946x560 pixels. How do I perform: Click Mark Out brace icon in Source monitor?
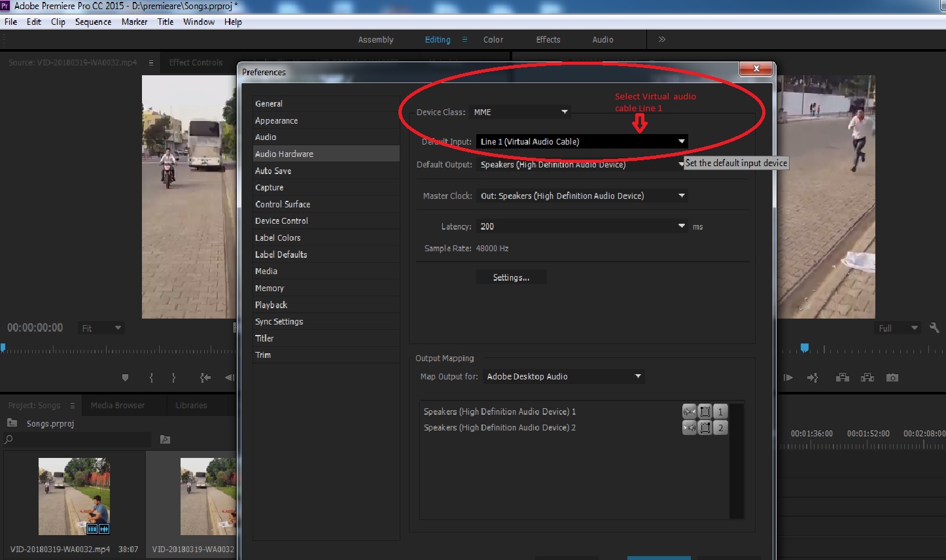click(x=173, y=377)
